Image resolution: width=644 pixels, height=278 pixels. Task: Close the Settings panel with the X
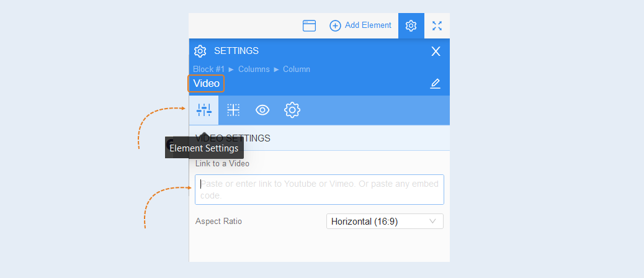coord(436,52)
